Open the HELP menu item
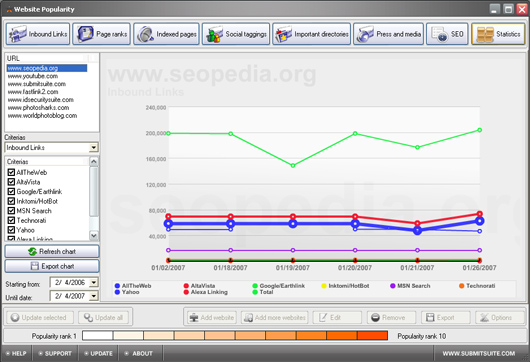530x362 pixels. pos(16,353)
